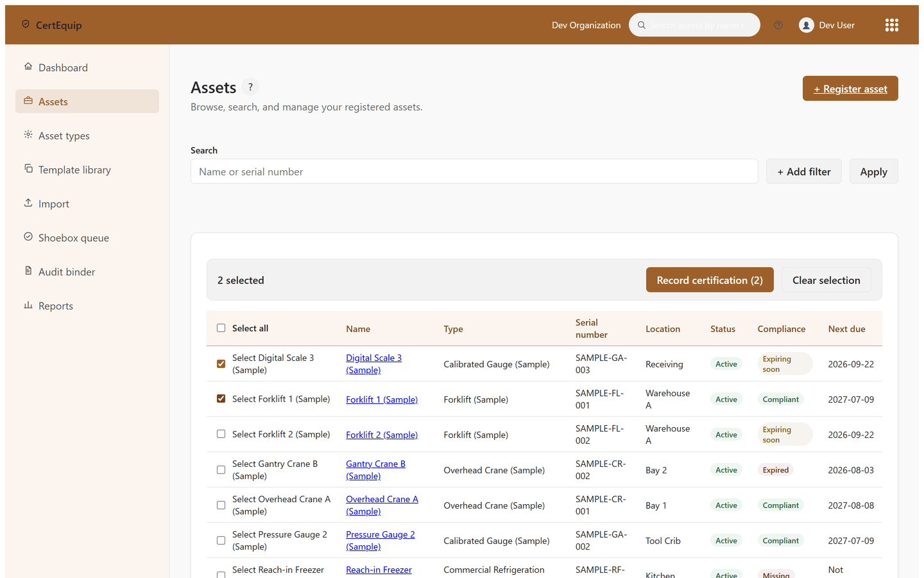Image resolution: width=924 pixels, height=578 pixels.
Task: Click serial SAMPLE-CR-001 cell
Action: (601, 505)
